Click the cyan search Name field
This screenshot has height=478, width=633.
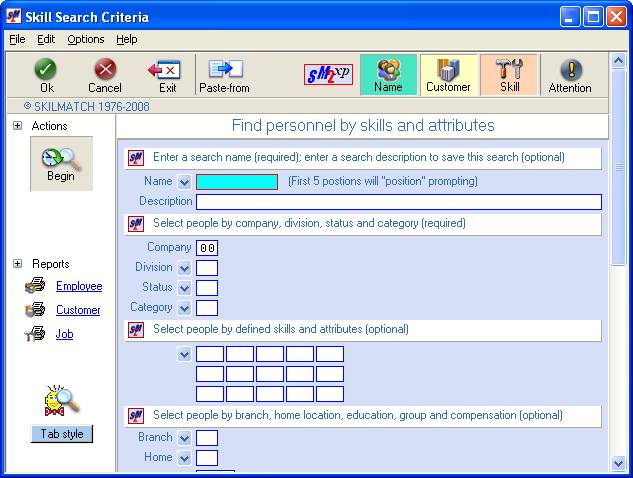pyautogui.click(x=237, y=182)
